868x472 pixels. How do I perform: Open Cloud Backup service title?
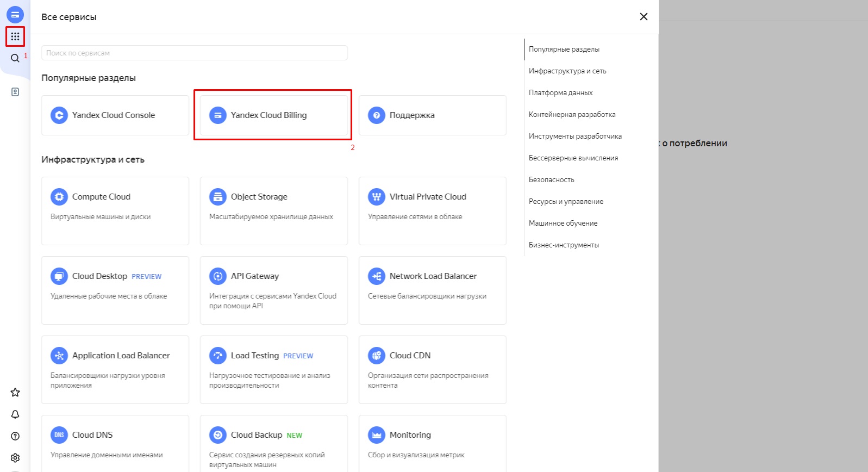click(x=257, y=435)
